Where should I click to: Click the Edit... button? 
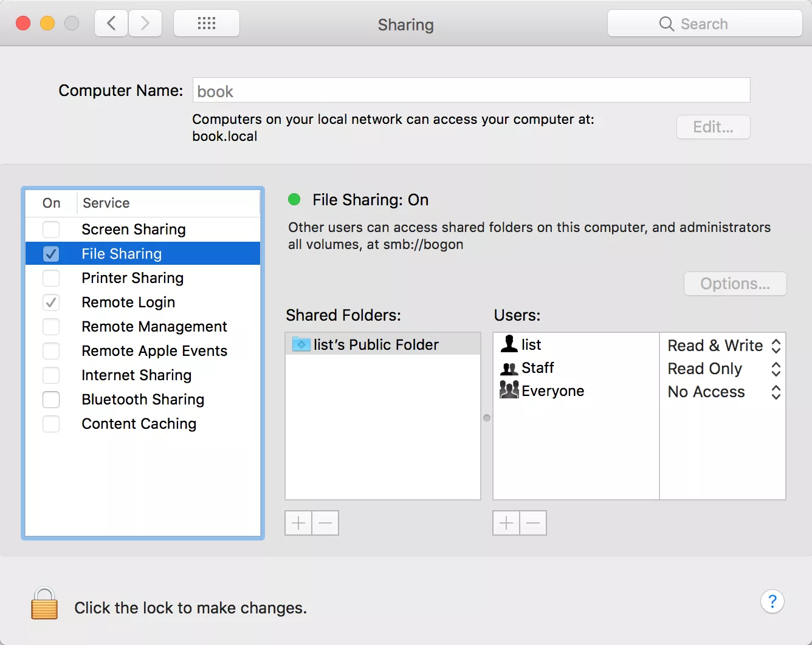coord(714,127)
